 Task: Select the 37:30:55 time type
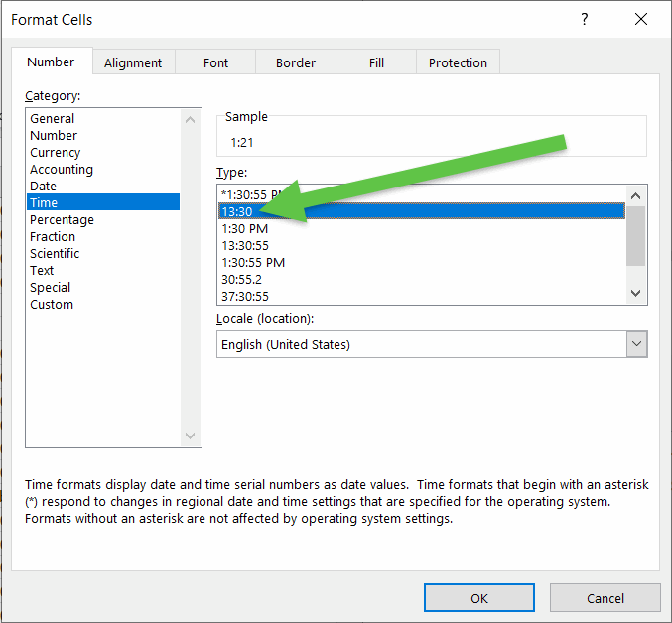pos(245,296)
